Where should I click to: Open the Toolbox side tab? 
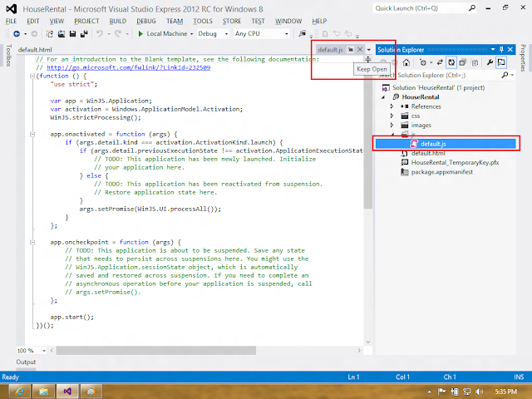coord(9,55)
